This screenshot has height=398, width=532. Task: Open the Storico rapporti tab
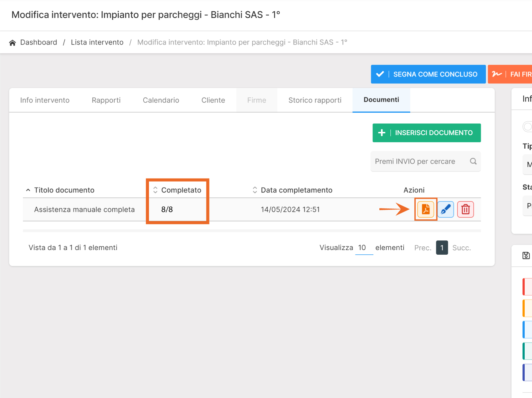[315, 100]
